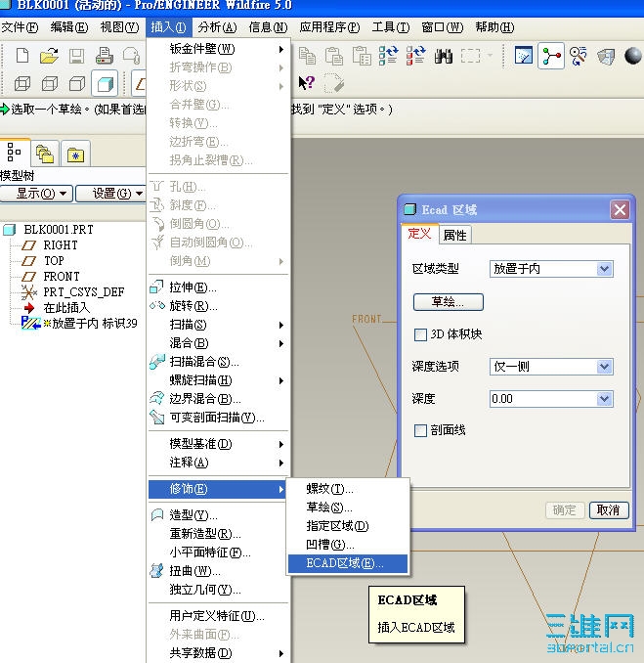Click the sketch view icon
The width and height of the screenshot is (644, 663).
(524, 56)
